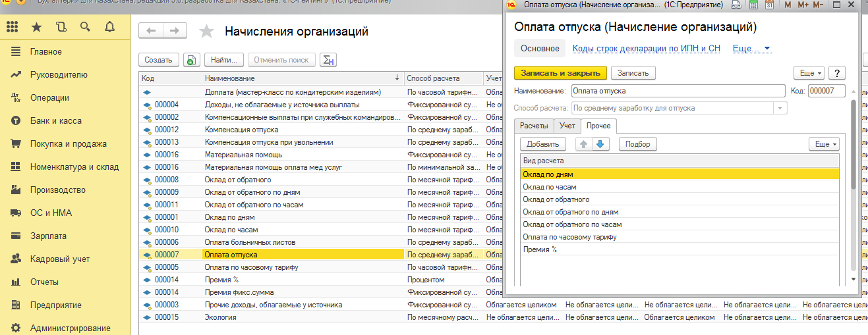Screen dimensions: 868x335
Task: Go back with the left arrow button
Action: point(151,31)
